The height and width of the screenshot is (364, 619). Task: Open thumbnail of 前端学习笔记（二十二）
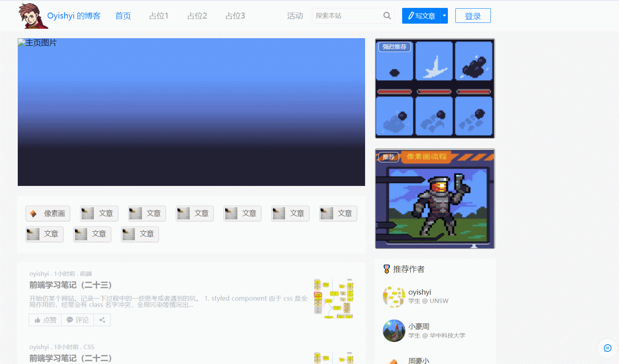point(334,358)
